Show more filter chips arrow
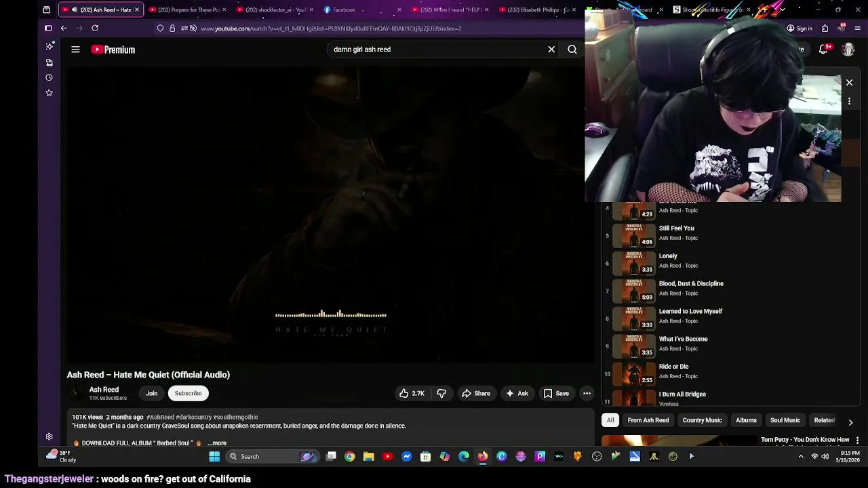Screen dimensions: 868x488 pos(850,422)
